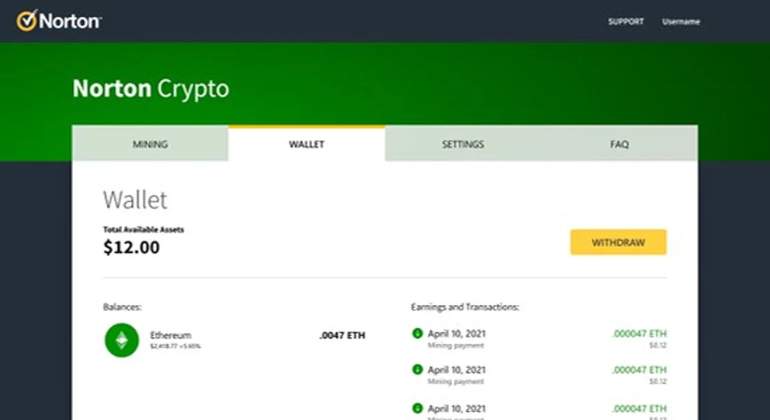Open the Support link
The height and width of the screenshot is (420, 770).
tap(626, 22)
